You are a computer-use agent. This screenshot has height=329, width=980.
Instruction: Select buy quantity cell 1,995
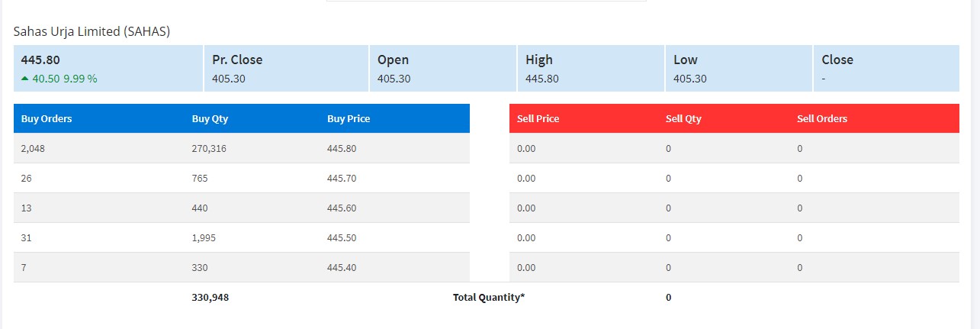[204, 238]
